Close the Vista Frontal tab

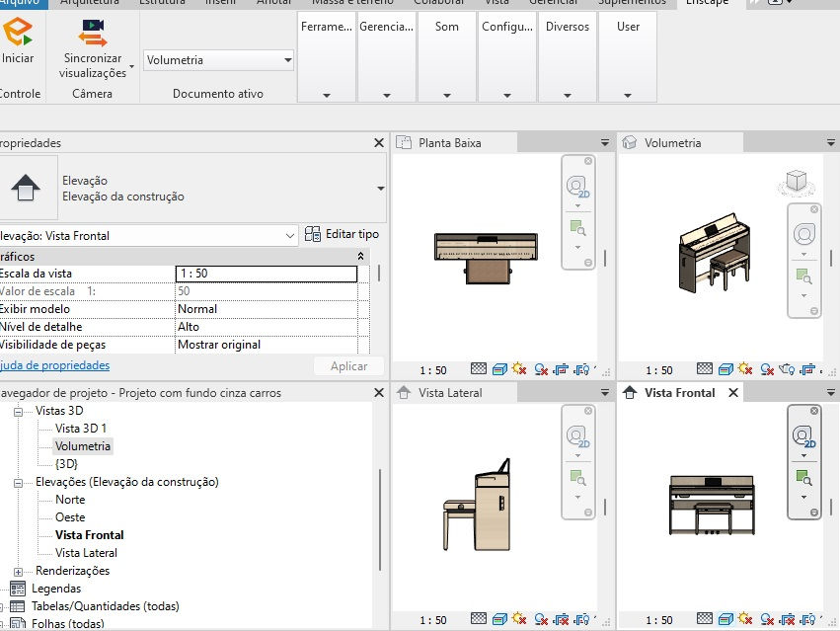733,393
